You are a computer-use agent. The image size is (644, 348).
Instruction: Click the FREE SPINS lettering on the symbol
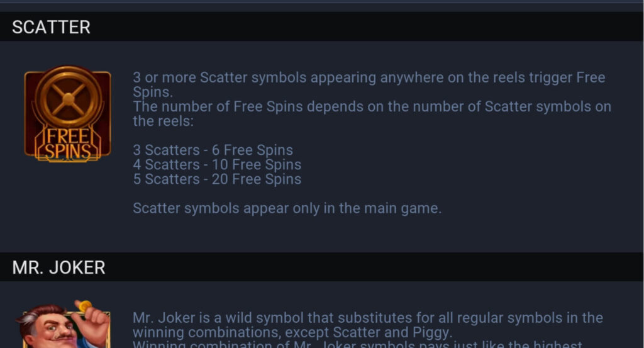coord(68,144)
